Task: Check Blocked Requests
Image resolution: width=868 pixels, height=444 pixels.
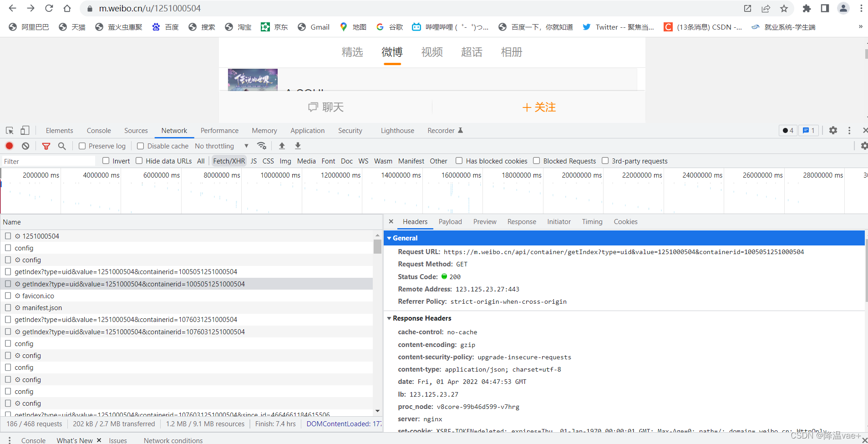Action: coord(537,161)
